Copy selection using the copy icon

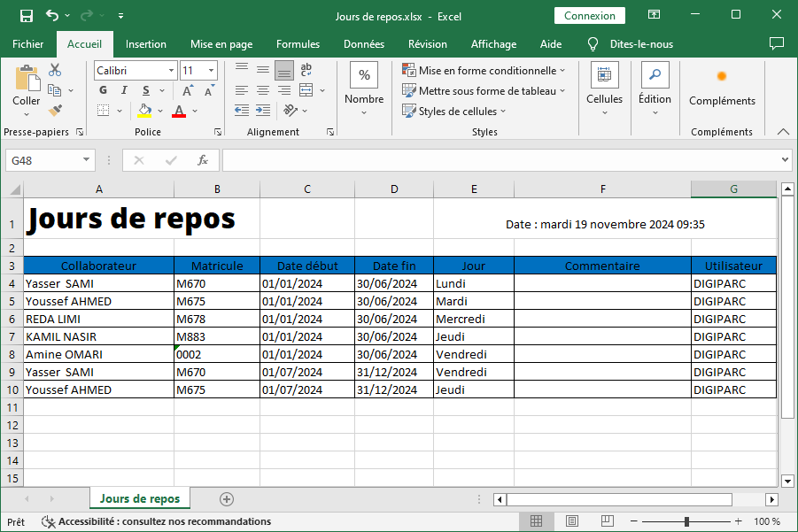point(55,90)
